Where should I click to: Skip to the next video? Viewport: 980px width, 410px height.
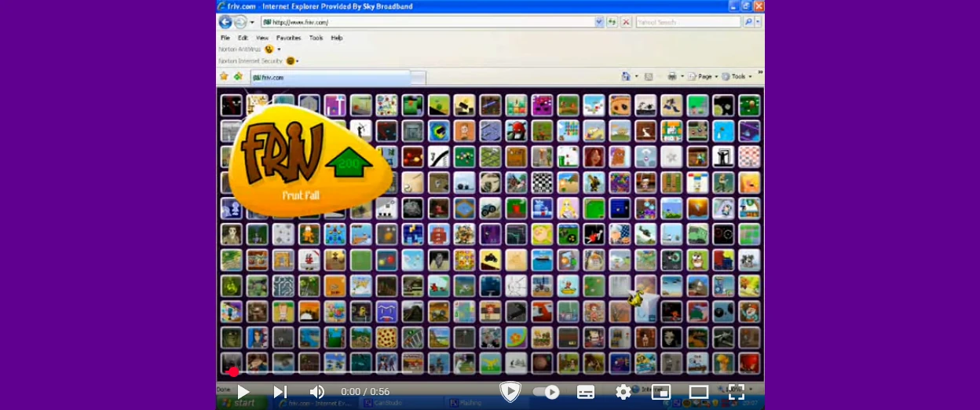280,392
